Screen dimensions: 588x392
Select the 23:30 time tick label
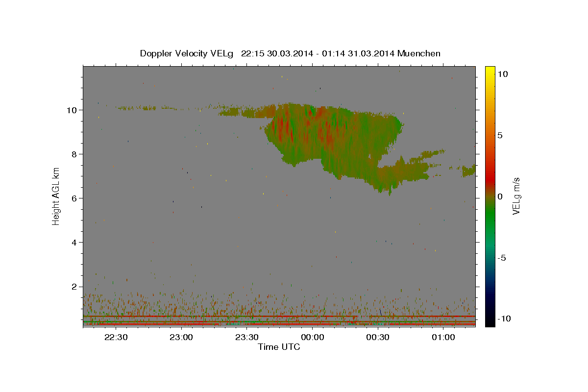tap(247, 337)
